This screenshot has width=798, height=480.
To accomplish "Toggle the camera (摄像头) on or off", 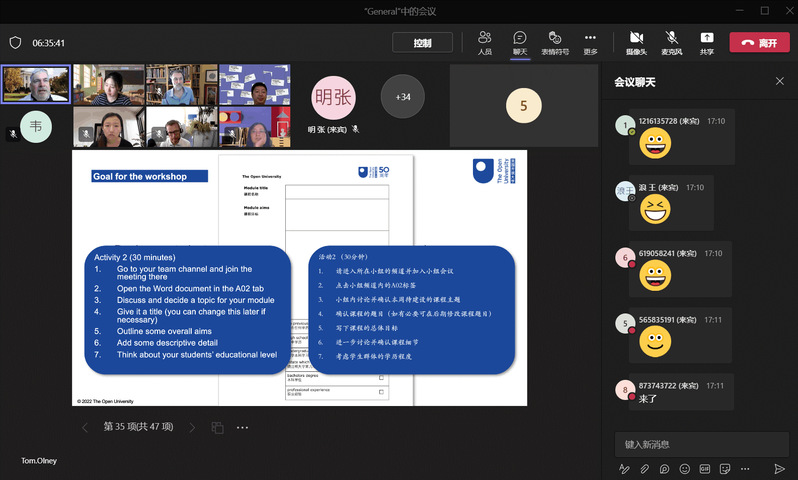I will point(636,41).
